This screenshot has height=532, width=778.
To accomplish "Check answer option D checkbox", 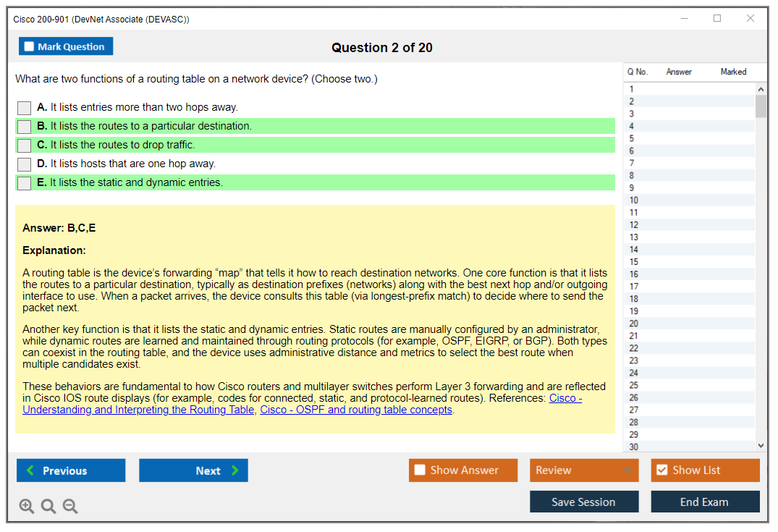I will pyautogui.click(x=25, y=164).
